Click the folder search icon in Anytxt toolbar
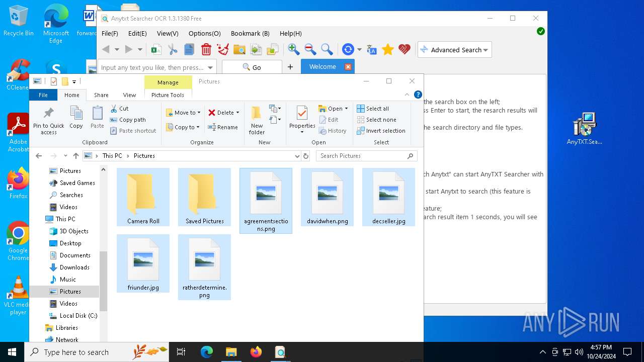The height and width of the screenshot is (362, 644). pos(239,49)
